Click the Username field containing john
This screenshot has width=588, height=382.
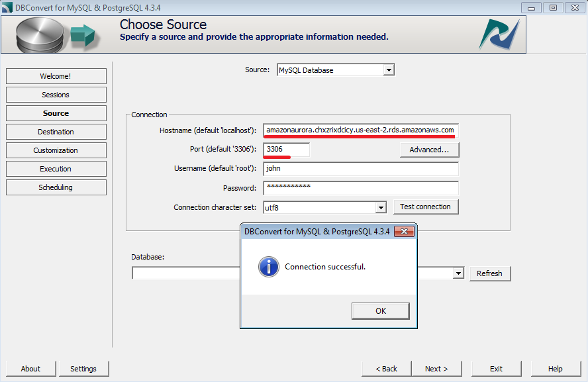click(x=361, y=169)
